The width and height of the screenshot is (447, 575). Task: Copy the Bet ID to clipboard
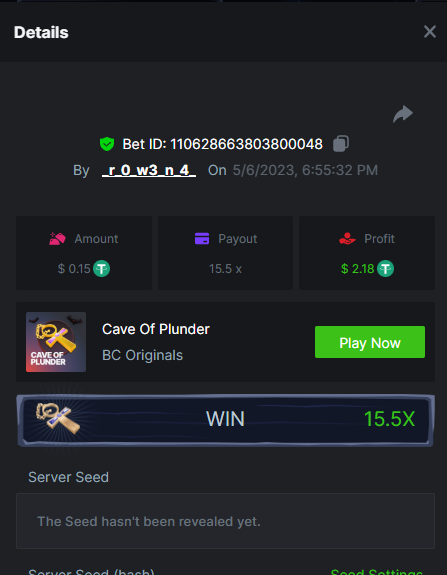(x=341, y=143)
